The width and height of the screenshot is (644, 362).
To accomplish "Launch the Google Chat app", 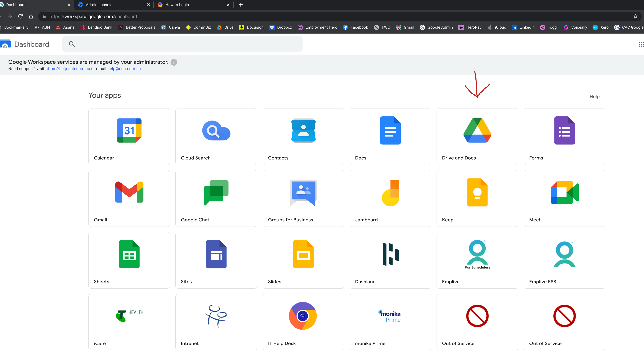I will coord(216,198).
